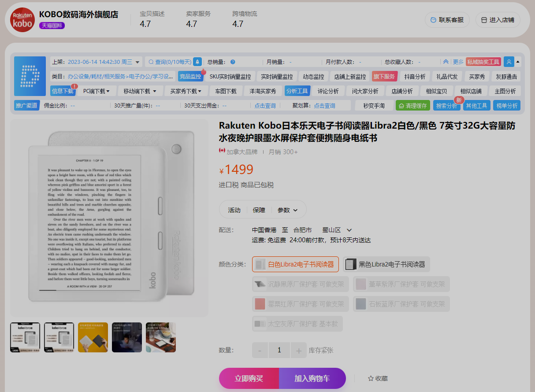Click the Rakuten Kobo store logo
Screen dimensions: 535x392
(22, 20)
